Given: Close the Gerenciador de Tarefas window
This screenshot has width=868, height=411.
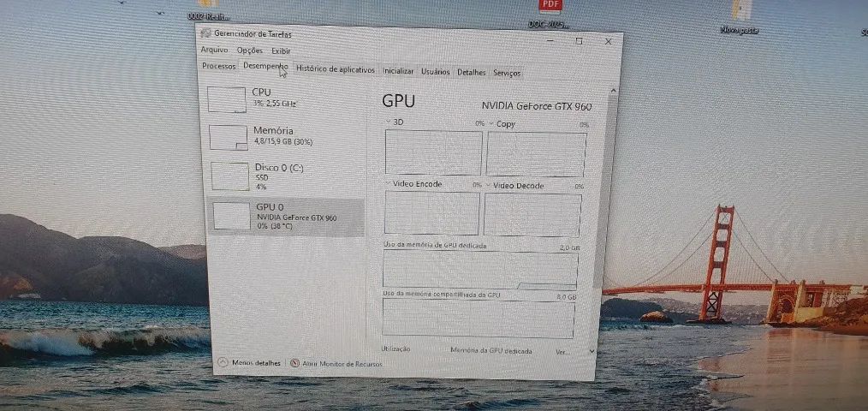Looking at the screenshot, I should pyautogui.click(x=609, y=42).
